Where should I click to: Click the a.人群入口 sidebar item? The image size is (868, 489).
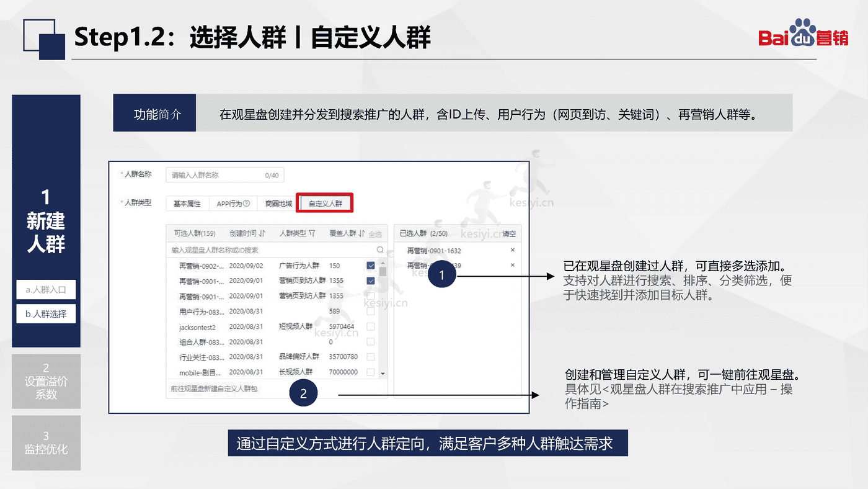[x=46, y=290]
